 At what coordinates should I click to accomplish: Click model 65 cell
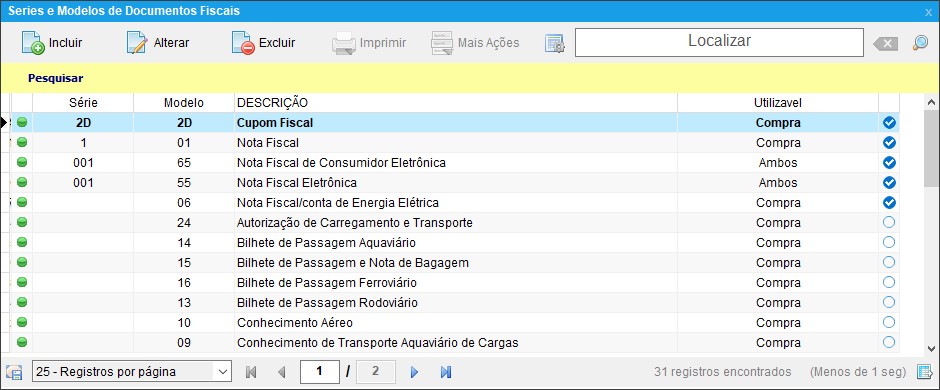click(x=184, y=162)
